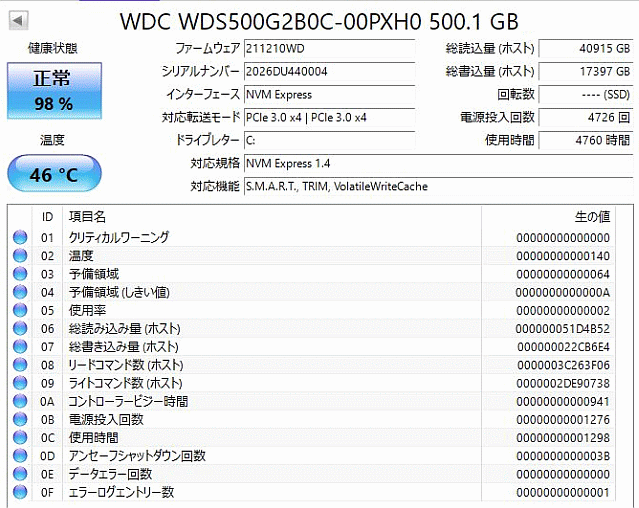
Task: Click the status orb for ID 03 予備領域
Action: tap(20, 274)
